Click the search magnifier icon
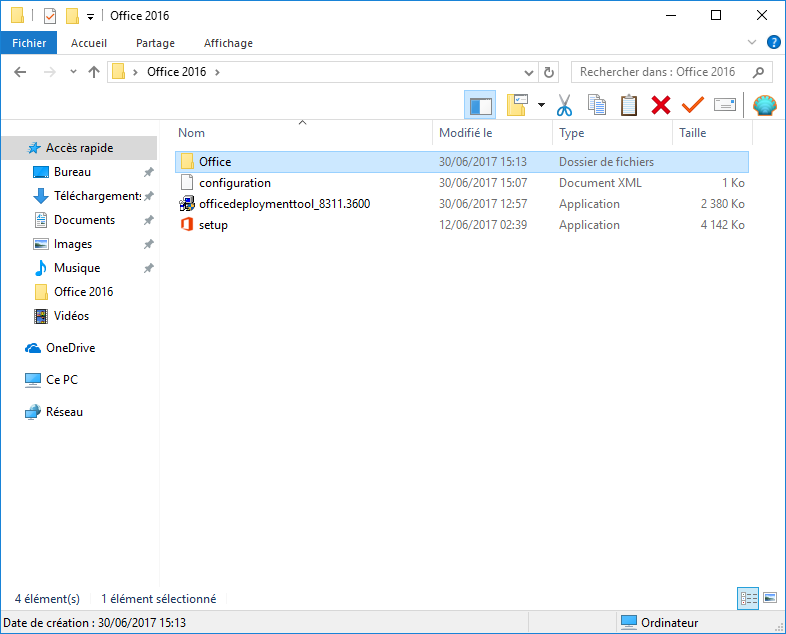Viewport: 786px width, 634px height. click(x=758, y=72)
